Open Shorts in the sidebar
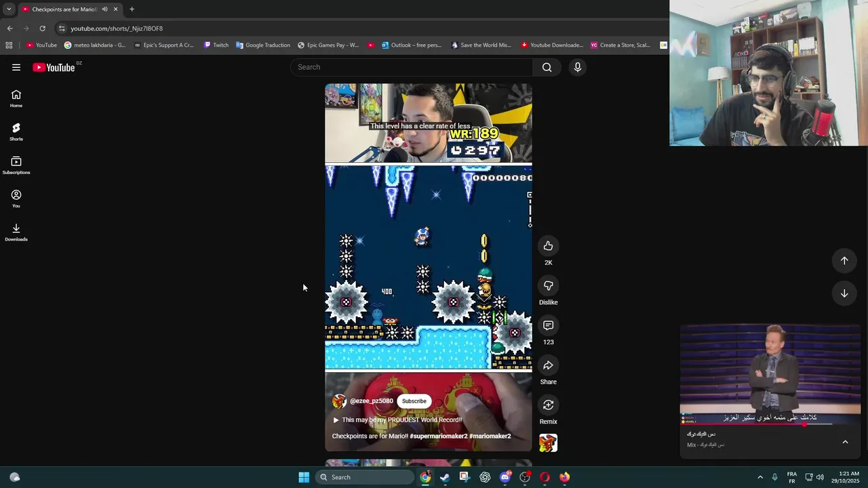Viewport: 868px width, 488px height. click(x=16, y=132)
